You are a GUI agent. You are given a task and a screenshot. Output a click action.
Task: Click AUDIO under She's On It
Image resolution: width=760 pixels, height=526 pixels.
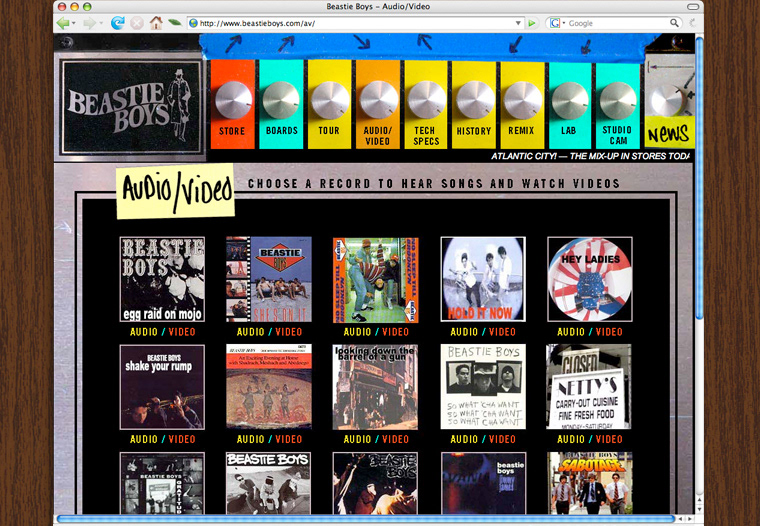click(251, 332)
